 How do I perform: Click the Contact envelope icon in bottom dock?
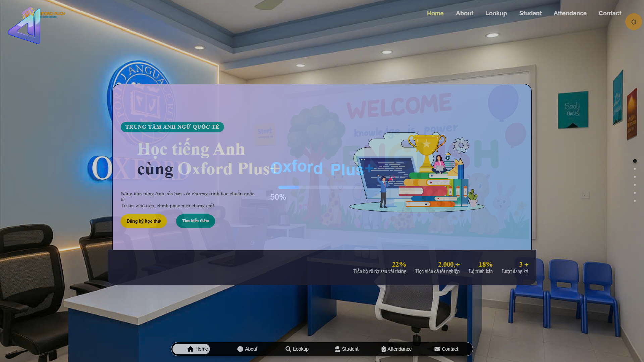[x=437, y=349]
